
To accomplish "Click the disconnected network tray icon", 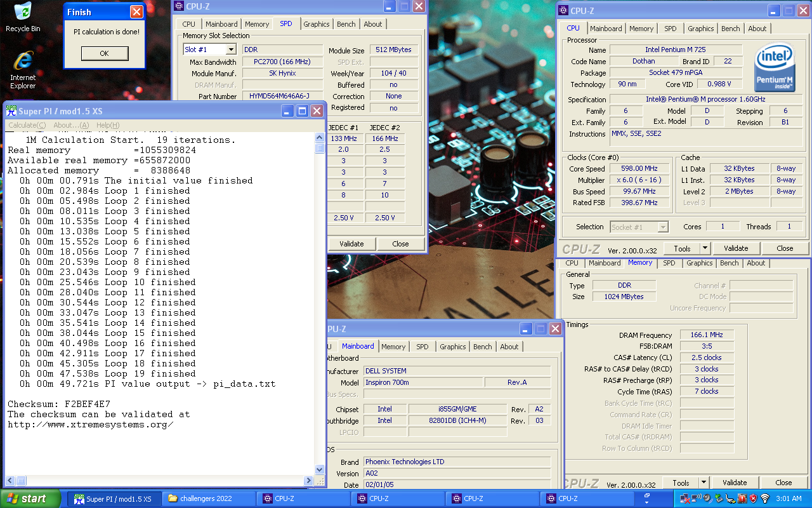I will click(x=685, y=498).
